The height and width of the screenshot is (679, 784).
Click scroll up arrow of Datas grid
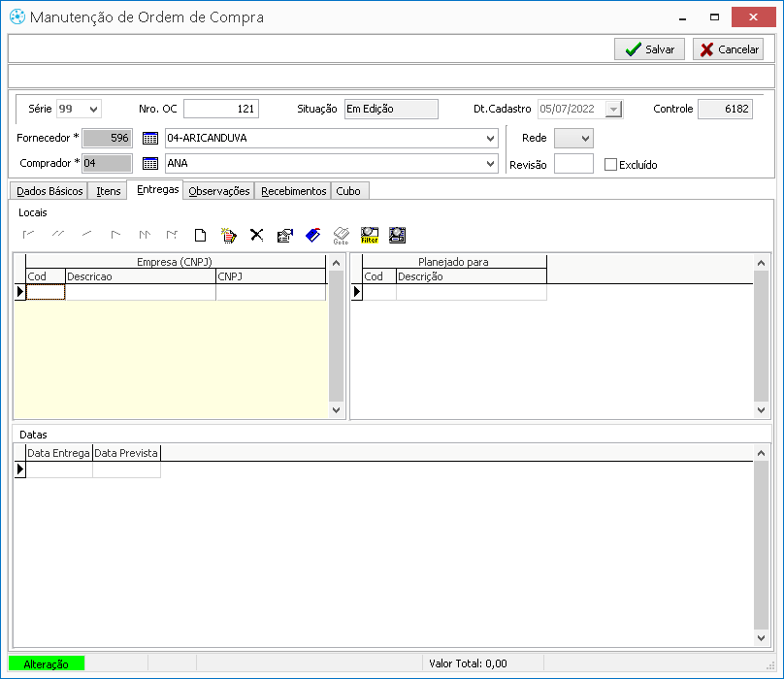tap(761, 454)
